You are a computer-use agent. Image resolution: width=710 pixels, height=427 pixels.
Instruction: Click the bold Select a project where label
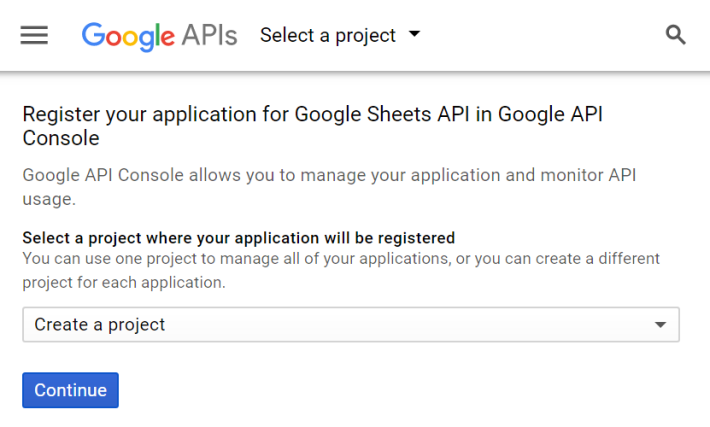pyautogui.click(x=239, y=238)
